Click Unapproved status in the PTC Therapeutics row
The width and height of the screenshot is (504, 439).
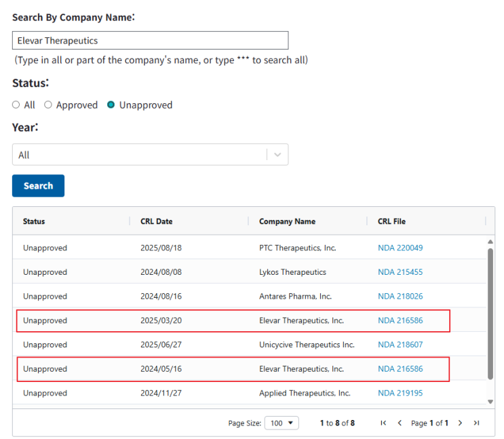(x=45, y=248)
